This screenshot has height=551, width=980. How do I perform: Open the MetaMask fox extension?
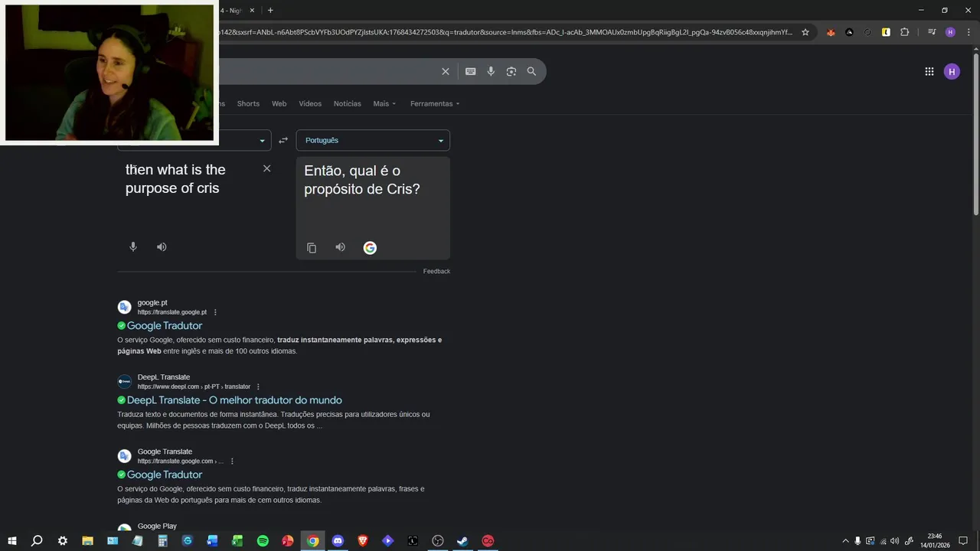tap(831, 32)
